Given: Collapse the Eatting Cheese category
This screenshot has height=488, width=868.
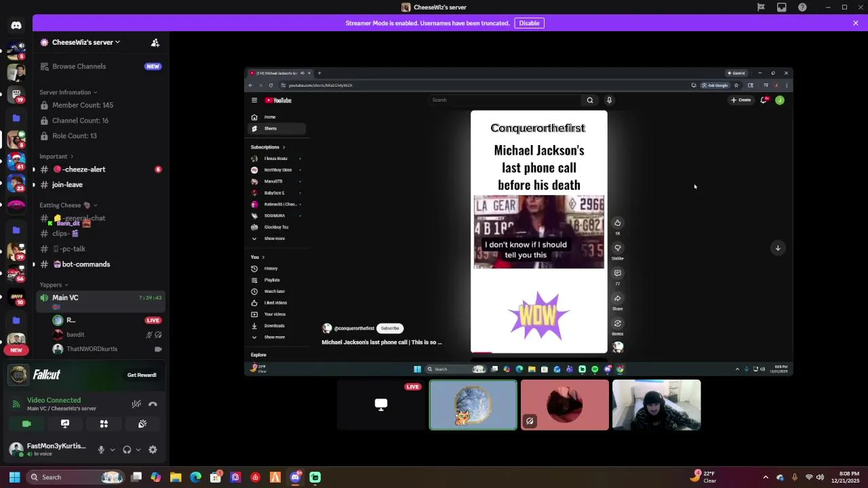Looking at the screenshot, I should point(68,205).
